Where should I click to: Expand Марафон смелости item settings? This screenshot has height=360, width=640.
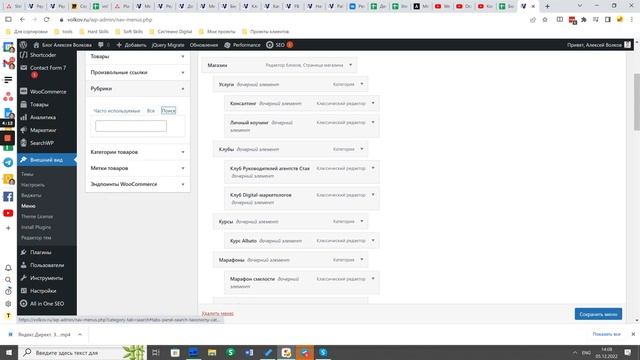[x=373, y=279]
